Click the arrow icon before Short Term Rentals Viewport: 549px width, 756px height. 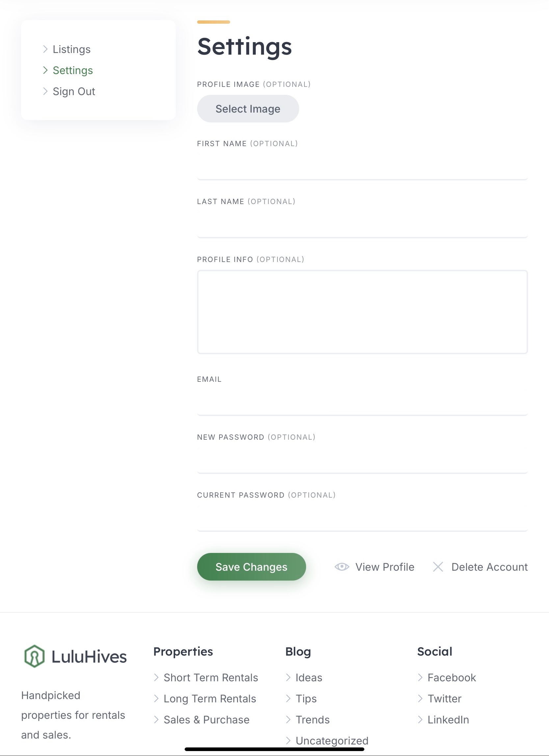coord(156,677)
